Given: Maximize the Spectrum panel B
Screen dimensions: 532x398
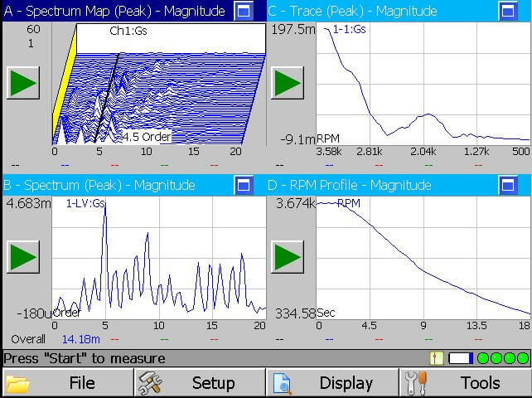Looking at the screenshot, I should point(244,185).
